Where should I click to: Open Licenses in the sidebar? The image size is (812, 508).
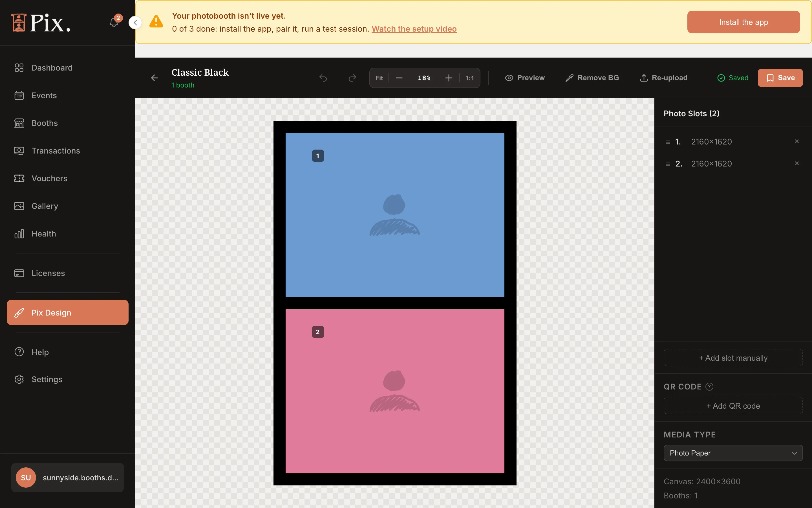[67, 273]
